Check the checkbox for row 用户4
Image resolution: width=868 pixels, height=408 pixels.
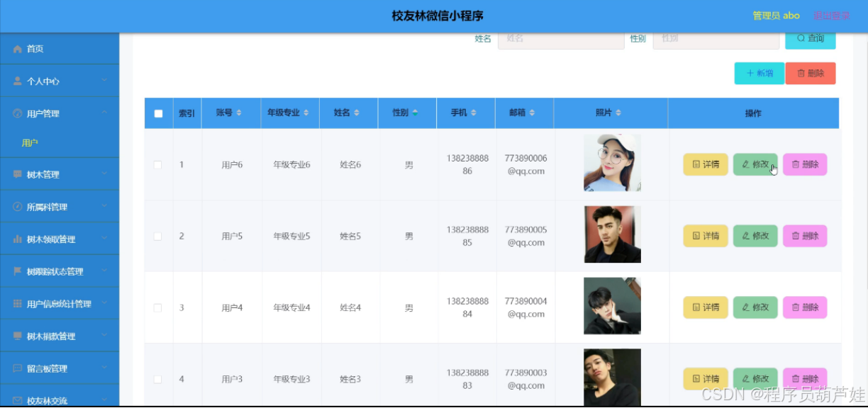tap(157, 307)
